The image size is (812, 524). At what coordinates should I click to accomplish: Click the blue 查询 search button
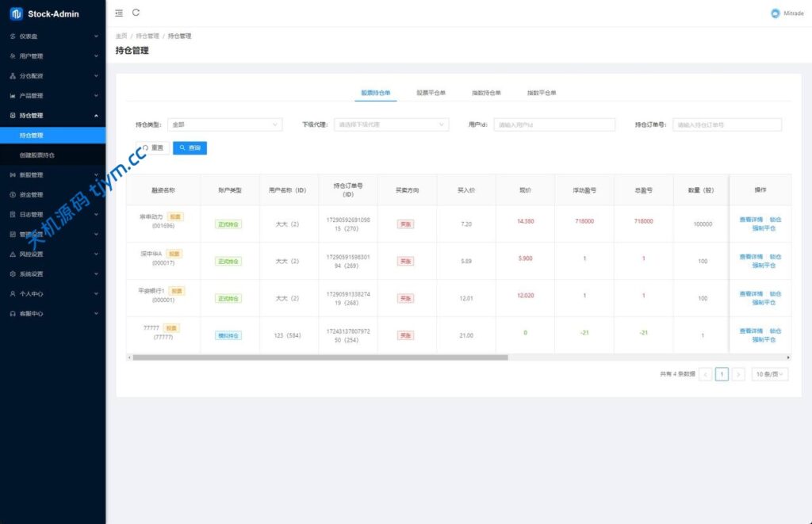pyautogui.click(x=190, y=148)
